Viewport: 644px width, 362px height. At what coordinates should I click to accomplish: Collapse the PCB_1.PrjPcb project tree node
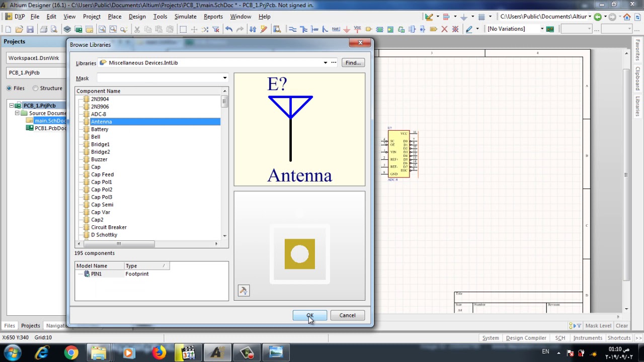point(11,106)
